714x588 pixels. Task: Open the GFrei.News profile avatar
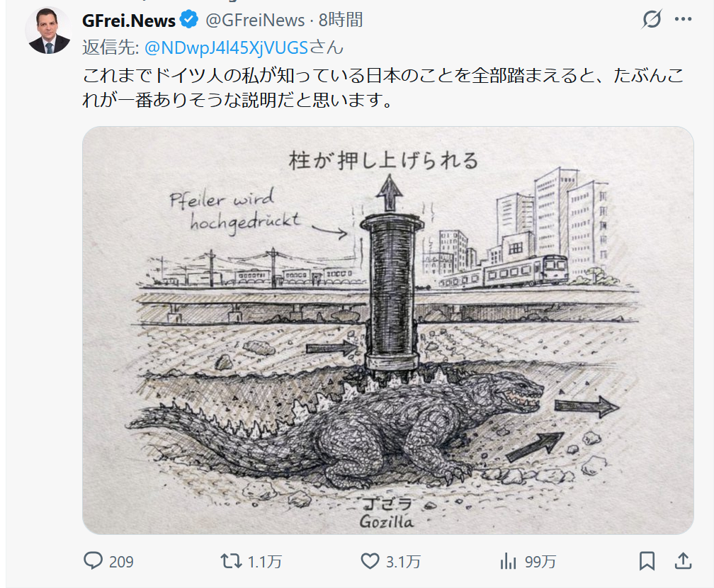(x=48, y=30)
